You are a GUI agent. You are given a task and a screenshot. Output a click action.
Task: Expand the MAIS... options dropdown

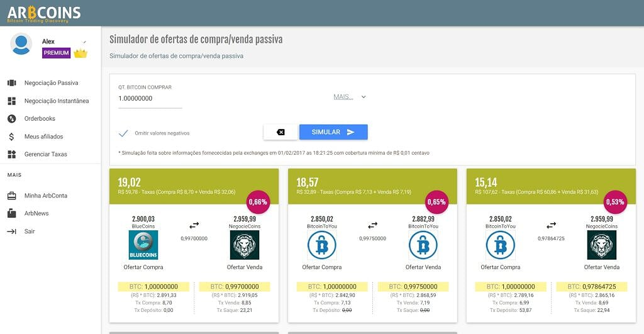click(350, 97)
